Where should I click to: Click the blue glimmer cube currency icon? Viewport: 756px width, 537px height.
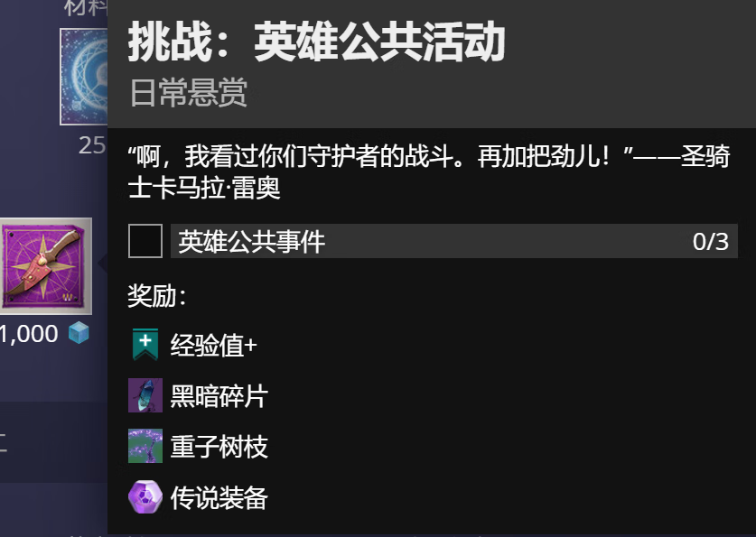[79, 333]
